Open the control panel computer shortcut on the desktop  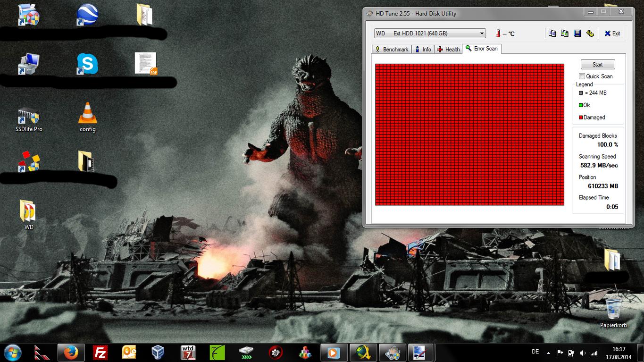29,64
